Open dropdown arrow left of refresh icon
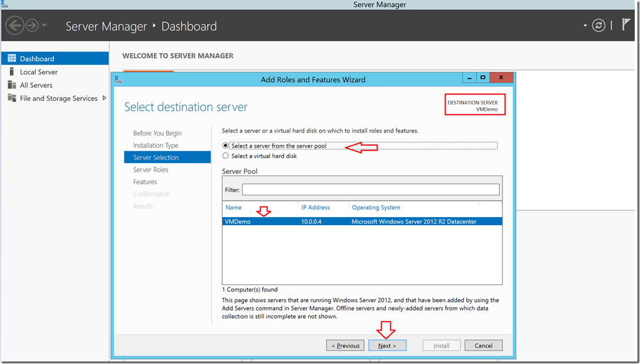640x364 pixels. tap(585, 26)
